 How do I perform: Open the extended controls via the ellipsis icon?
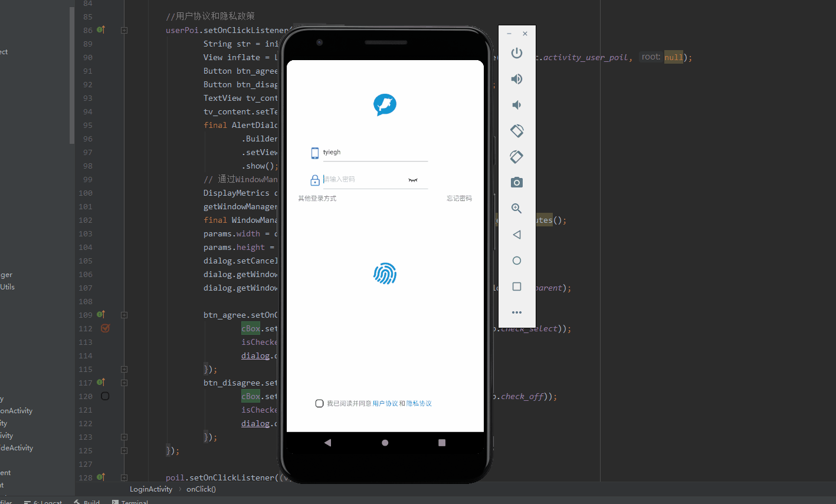pos(517,312)
